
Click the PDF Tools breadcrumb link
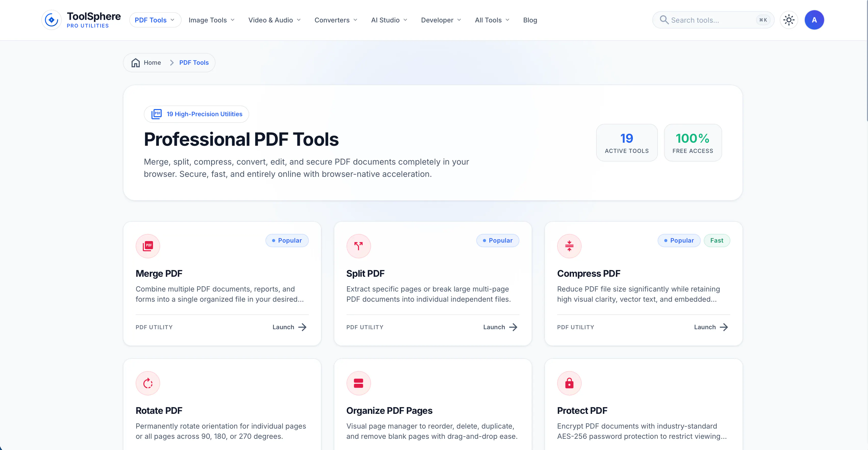tap(194, 63)
